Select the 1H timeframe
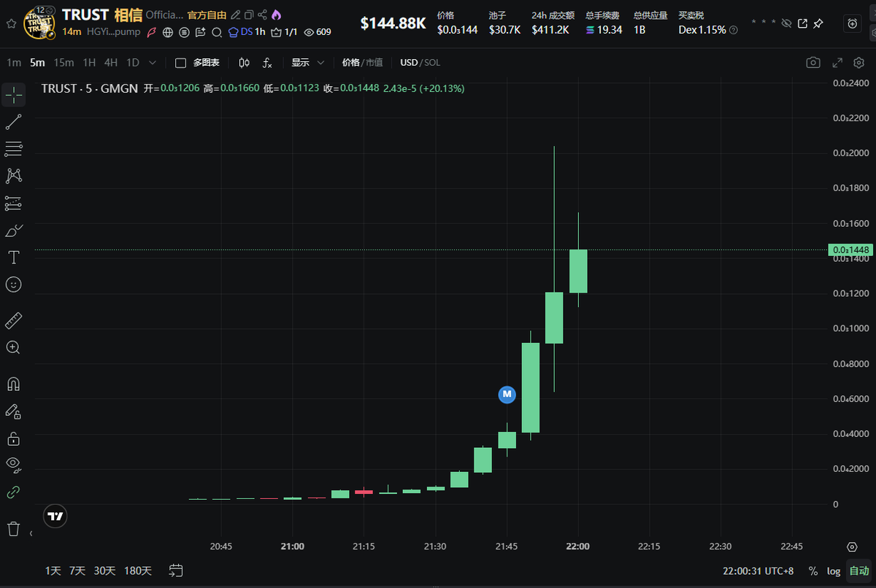The height and width of the screenshot is (588, 876). (x=89, y=63)
